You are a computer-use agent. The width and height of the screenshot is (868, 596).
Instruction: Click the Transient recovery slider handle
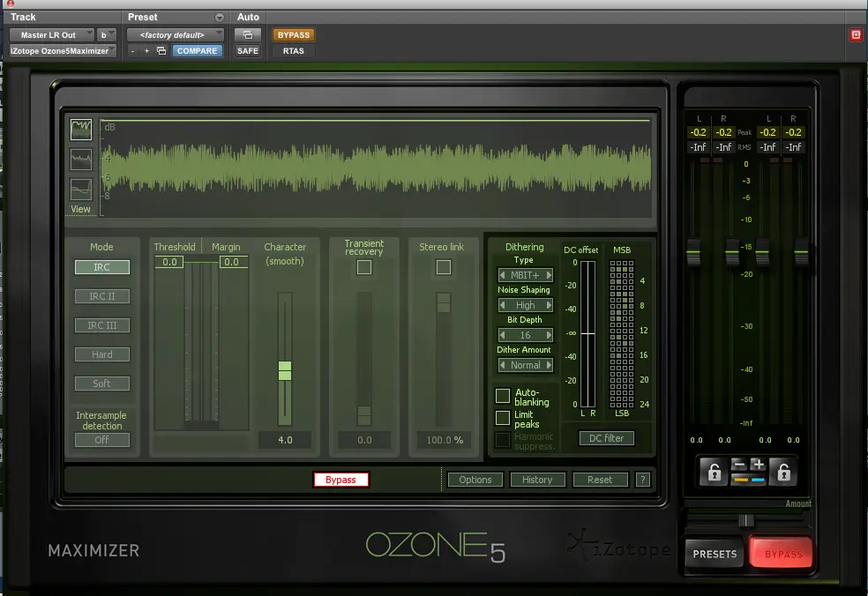pos(364,415)
